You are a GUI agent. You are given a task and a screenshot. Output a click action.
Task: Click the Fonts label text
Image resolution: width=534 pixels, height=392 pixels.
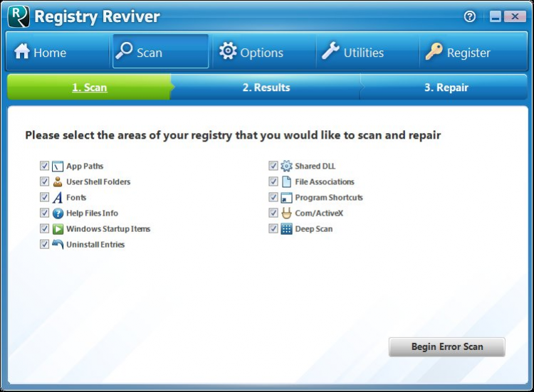click(x=76, y=197)
